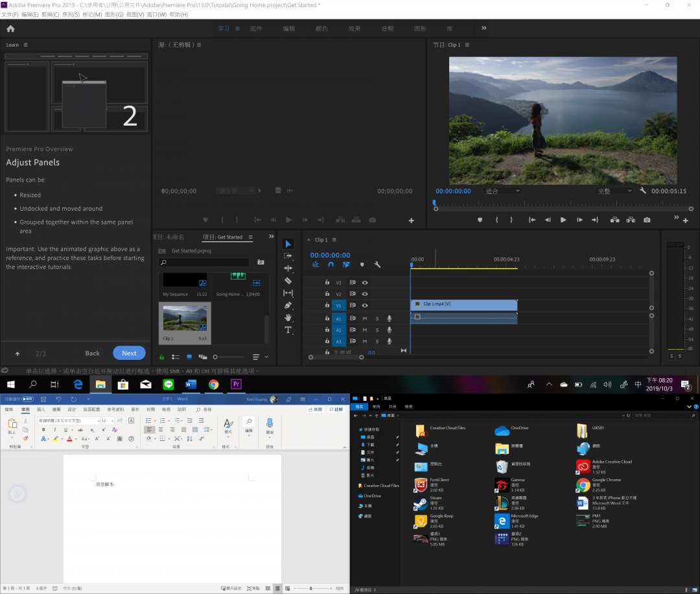Toggle the Word AutoSave switch
700x594 pixels.
click(x=28, y=399)
